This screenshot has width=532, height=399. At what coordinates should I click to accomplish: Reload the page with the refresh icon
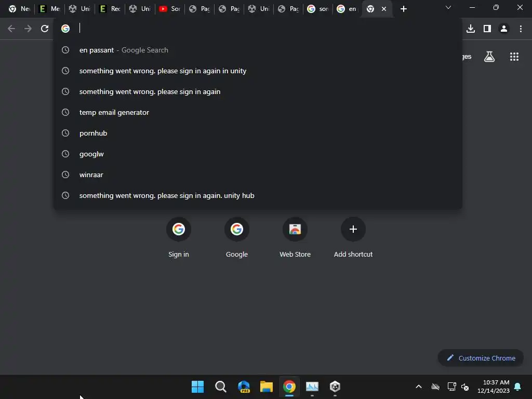click(x=45, y=29)
